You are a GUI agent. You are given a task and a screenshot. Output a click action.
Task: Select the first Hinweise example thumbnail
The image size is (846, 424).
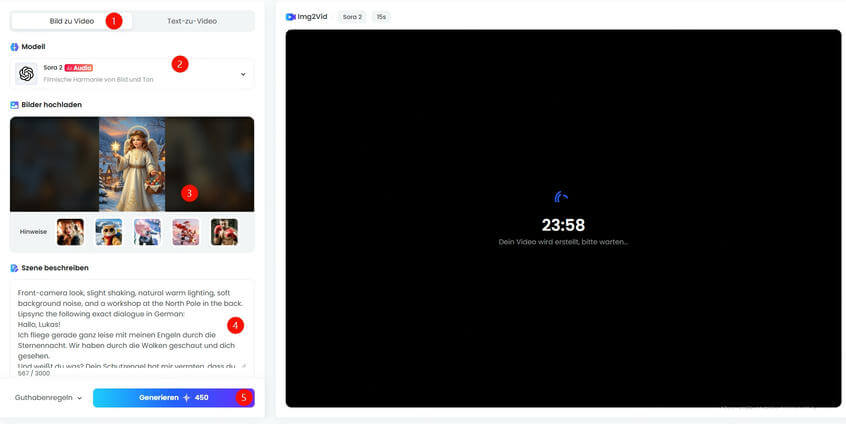coord(70,232)
